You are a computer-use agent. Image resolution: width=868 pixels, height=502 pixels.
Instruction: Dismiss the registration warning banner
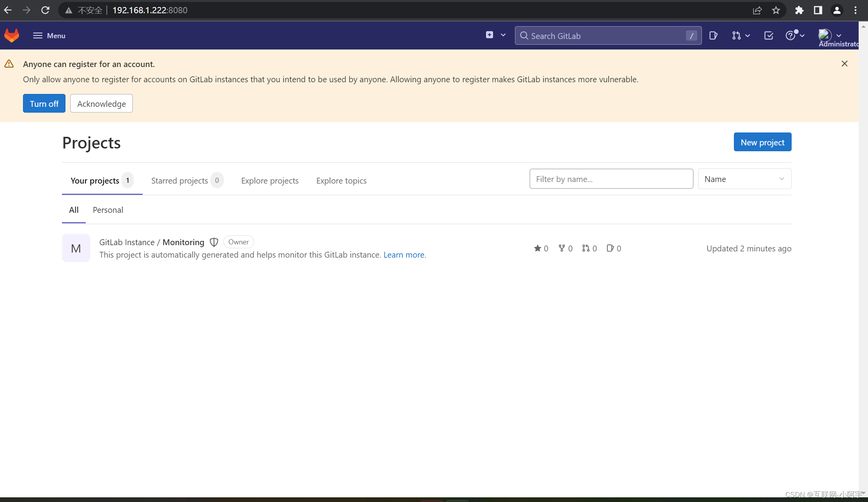[x=845, y=64]
